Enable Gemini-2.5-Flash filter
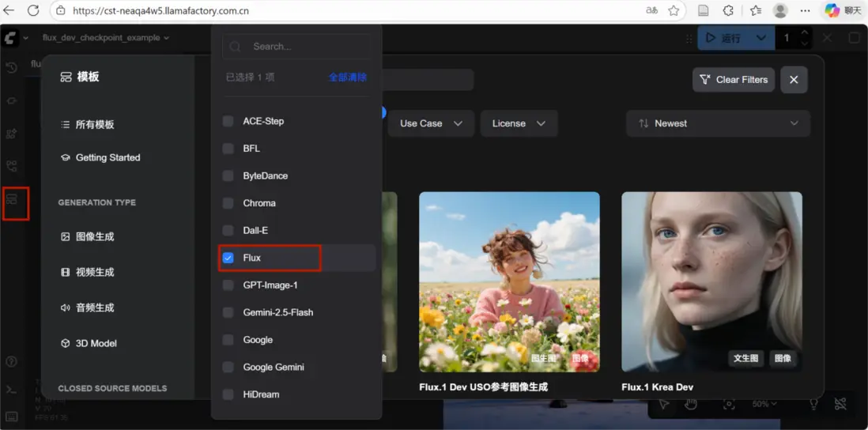Screen dimensions: 868x430 point(228,312)
